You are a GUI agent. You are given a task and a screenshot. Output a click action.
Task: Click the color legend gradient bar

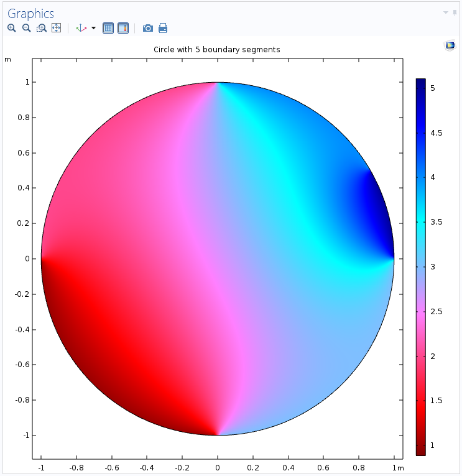pos(421,268)
